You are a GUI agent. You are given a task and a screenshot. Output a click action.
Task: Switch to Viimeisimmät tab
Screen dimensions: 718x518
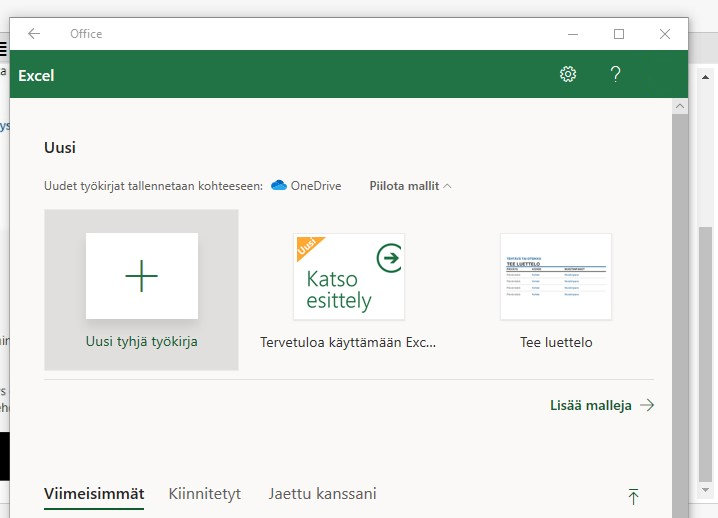click(x=94, y=494)
